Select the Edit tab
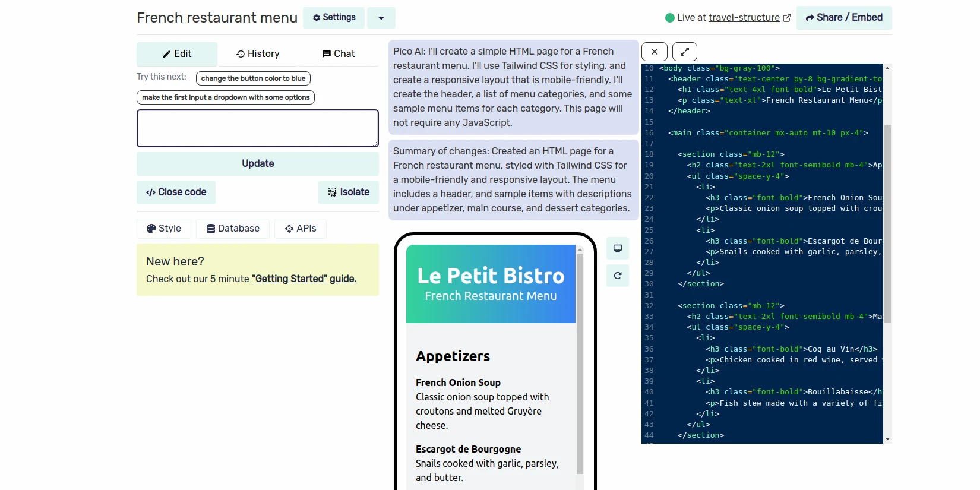Viewport: 980px width, 490px height. pos(177,54)
